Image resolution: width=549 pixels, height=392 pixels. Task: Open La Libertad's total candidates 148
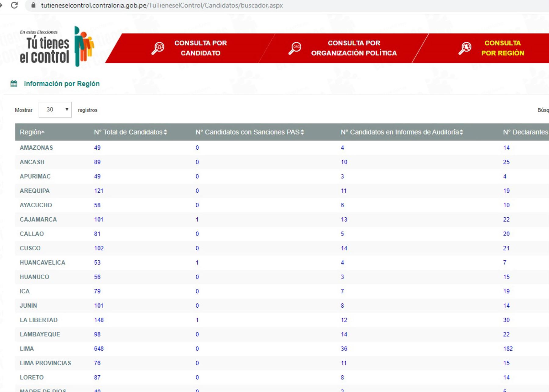pos(99,320)
